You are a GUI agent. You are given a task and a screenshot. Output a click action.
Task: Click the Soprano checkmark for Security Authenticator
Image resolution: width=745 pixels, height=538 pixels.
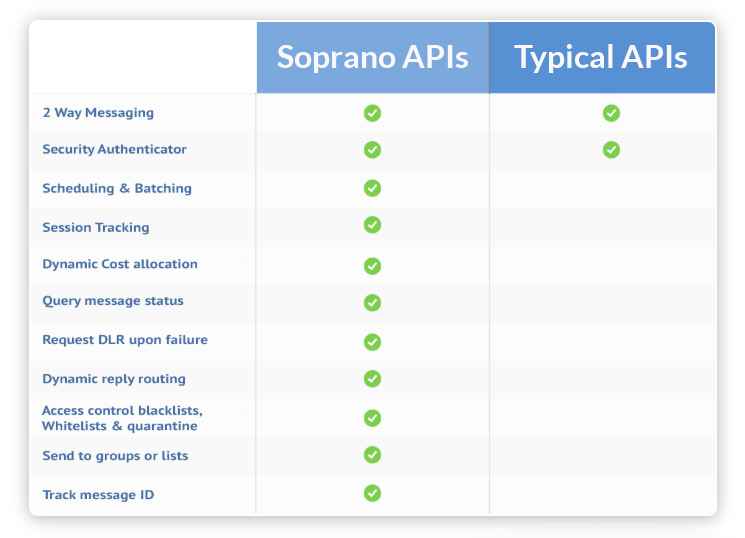(x=372, y=150)
